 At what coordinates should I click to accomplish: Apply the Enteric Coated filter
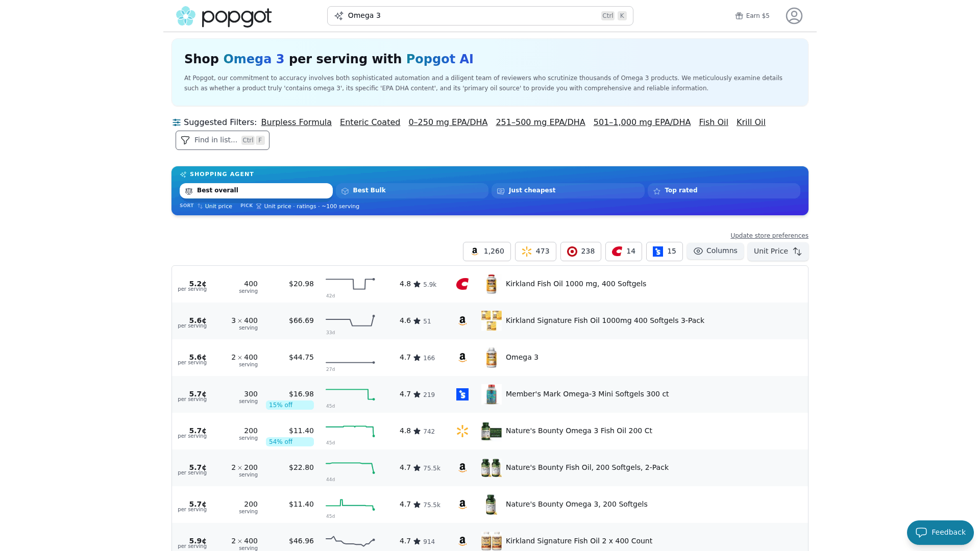370,122
